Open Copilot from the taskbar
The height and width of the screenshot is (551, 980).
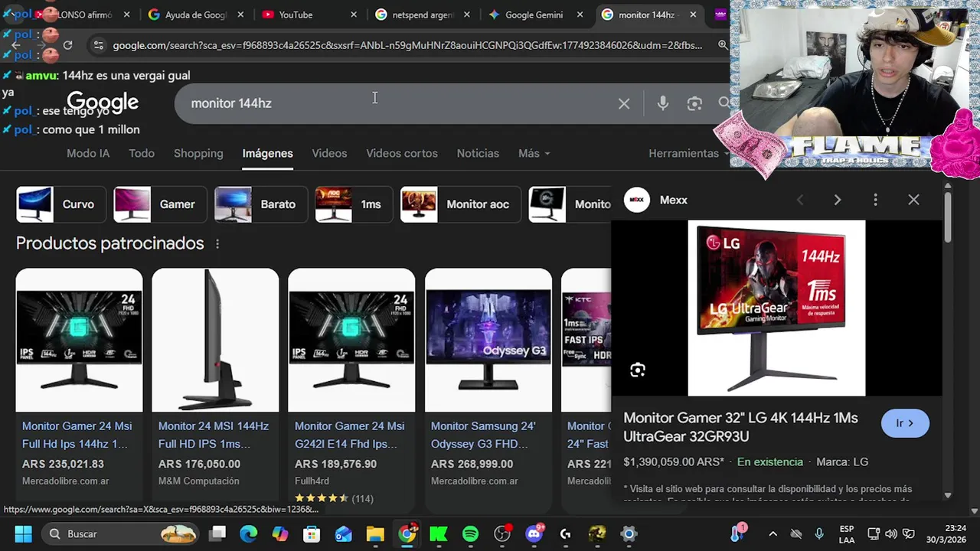click(280, 533)
